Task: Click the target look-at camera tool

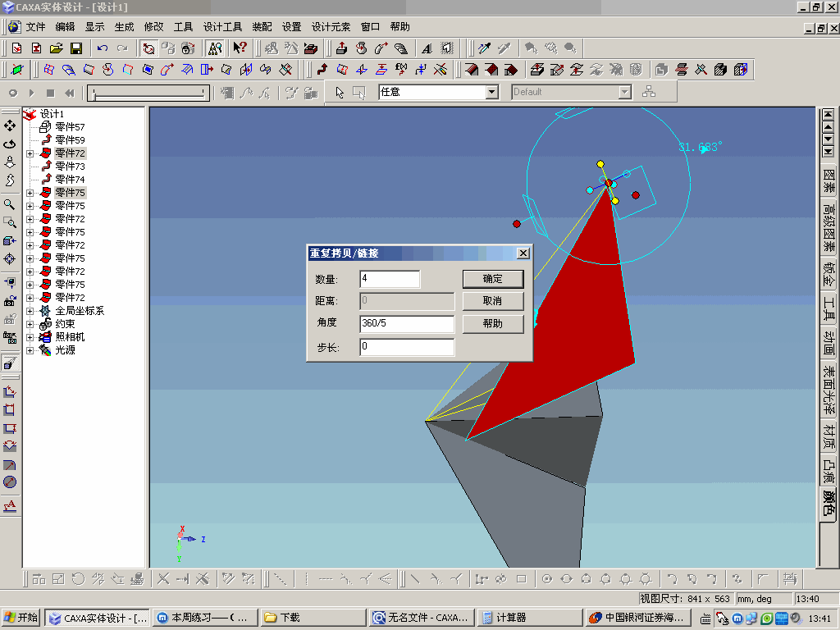Action: [x=10, y=258]
